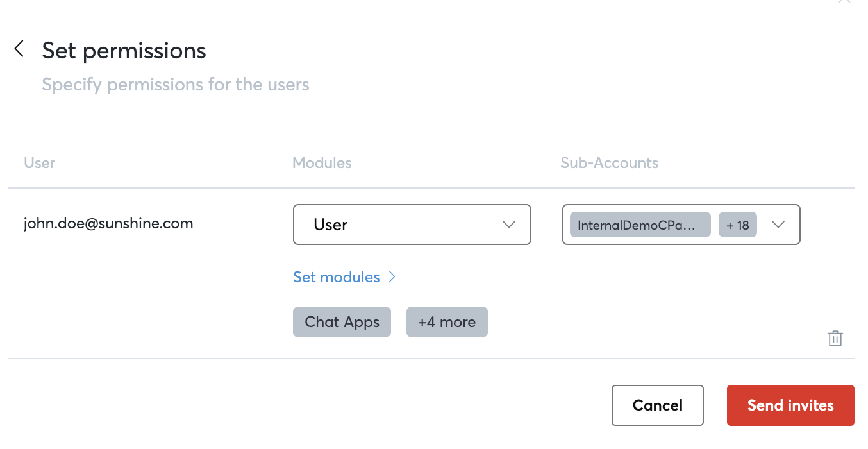Go back using the left arrow
Screen dimensions: 868x449
[19, 49]
